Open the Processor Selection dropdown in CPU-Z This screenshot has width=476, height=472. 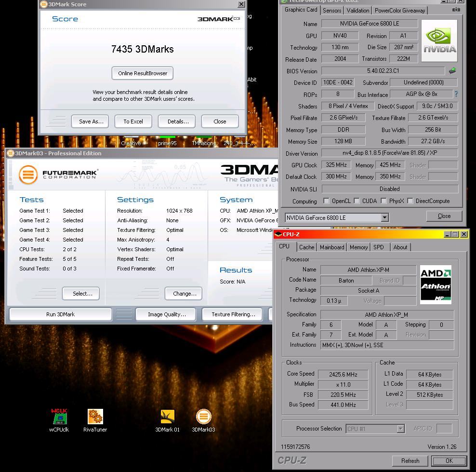coord(401,429)
